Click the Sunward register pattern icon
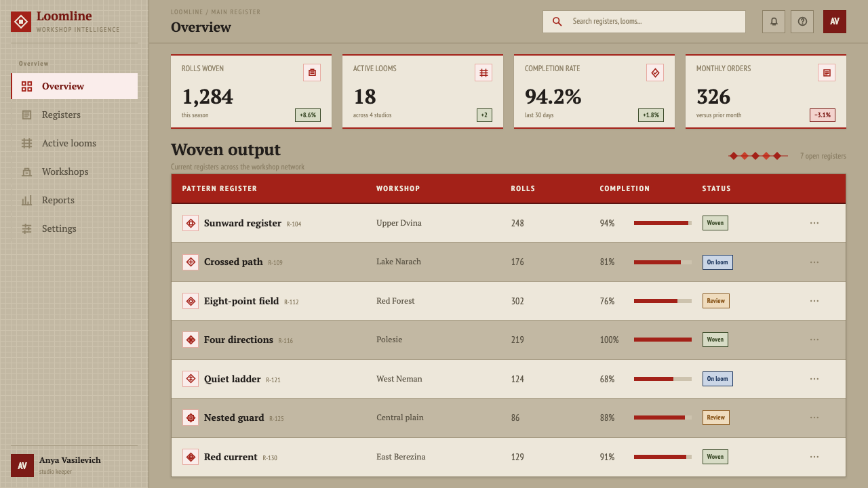This screenshot has height=488, width=868. [x=191, y=223]
